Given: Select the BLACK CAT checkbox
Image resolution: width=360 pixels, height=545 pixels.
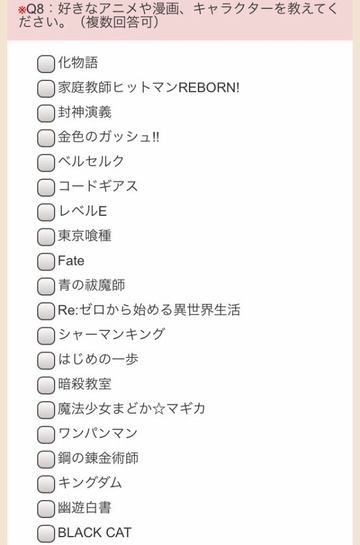Looking at the screenshot, I should tap(46, 534).
